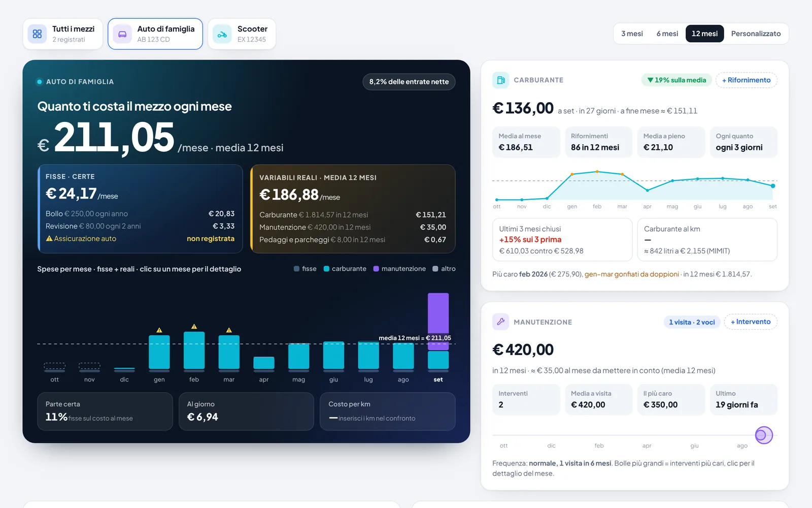The height and width of the screenshot is (508, 812).
Task: Choose the Personalizzato period
Action: (756, 34)
